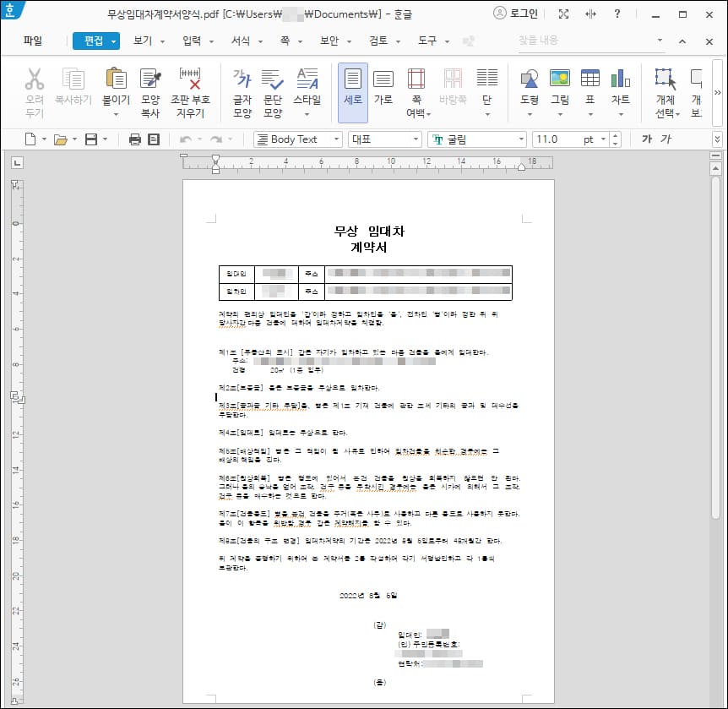This screenshot has height=709, width=728.
Task: Expand the font size pt dropdown
Action: pyautogui.click(x=603, y=139)
